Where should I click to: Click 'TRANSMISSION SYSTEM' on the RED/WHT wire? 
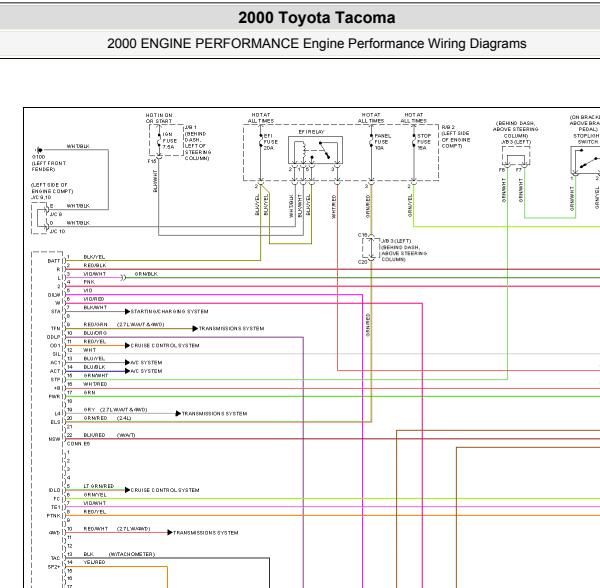tap(205, 533)
